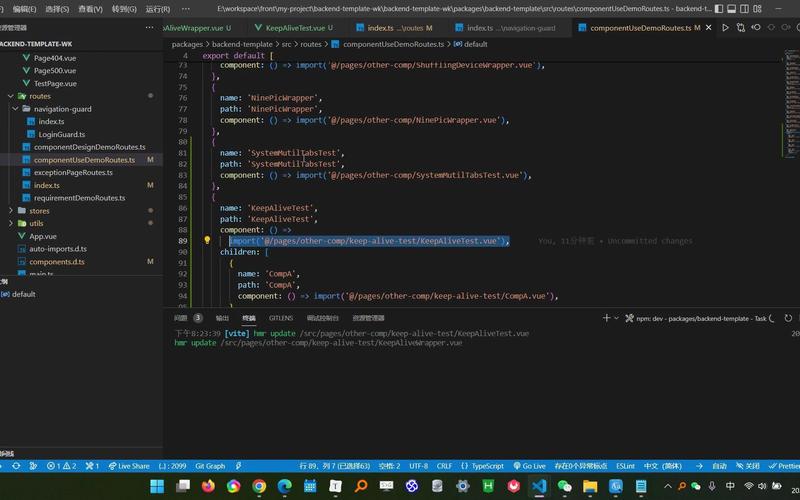The width and height of the screenshot is (800, 500).
Task: Close the componentUseDemoRoutes.ts tab
Action: (x=710, y=28)
